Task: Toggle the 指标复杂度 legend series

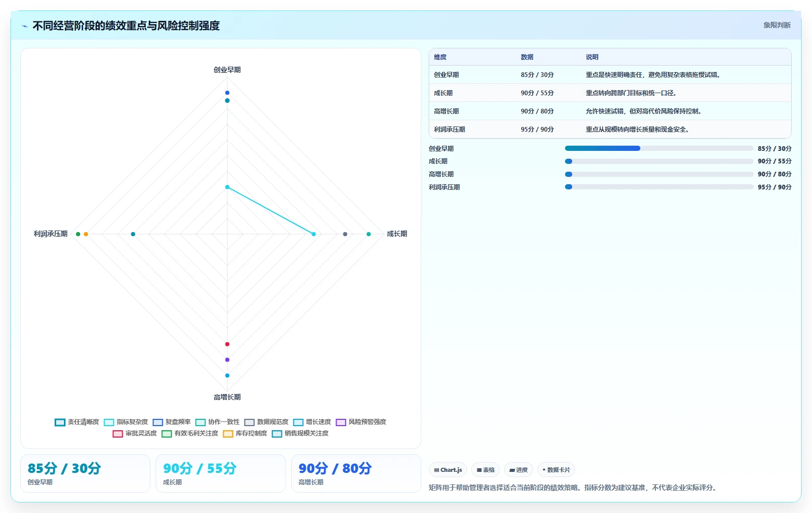Action: point(126,422)
